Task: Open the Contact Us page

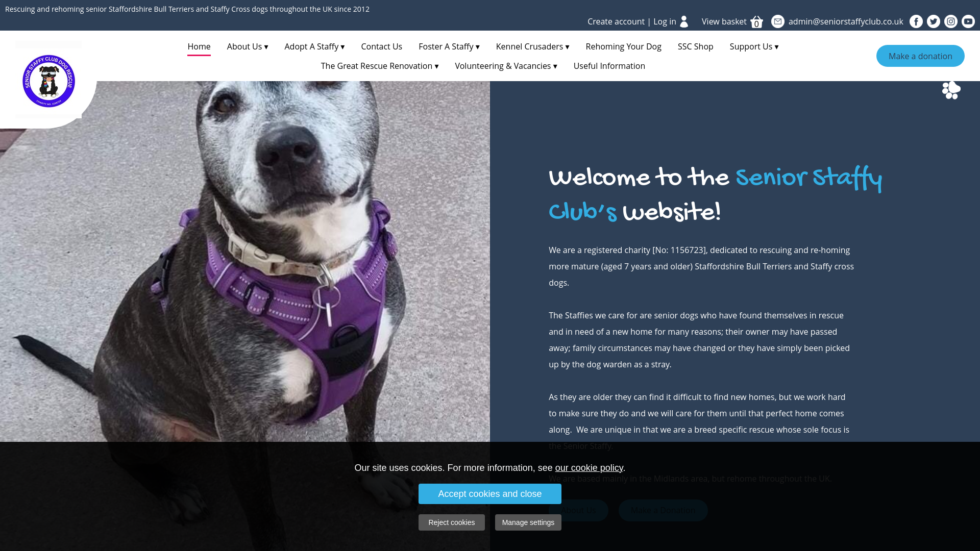Action: 382,46
